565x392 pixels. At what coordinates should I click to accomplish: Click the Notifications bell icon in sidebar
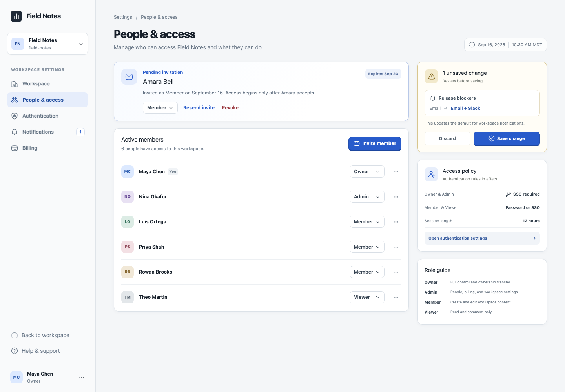[x=15, y=132]
